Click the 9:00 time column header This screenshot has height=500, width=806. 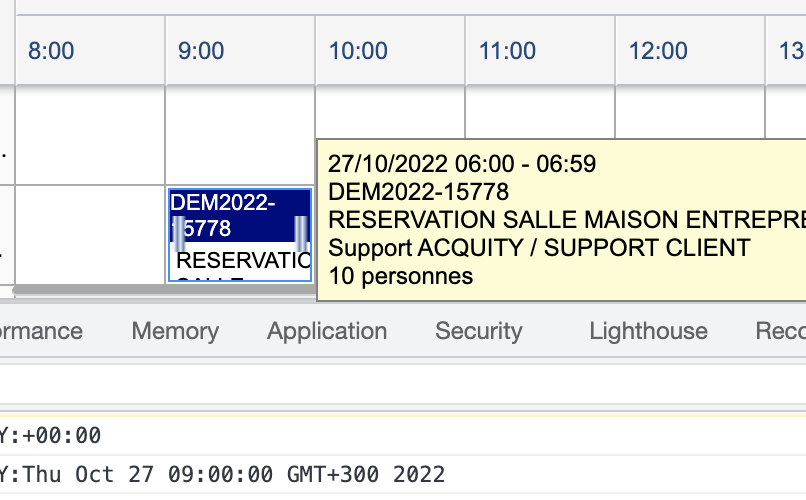[x=201, y=50]
